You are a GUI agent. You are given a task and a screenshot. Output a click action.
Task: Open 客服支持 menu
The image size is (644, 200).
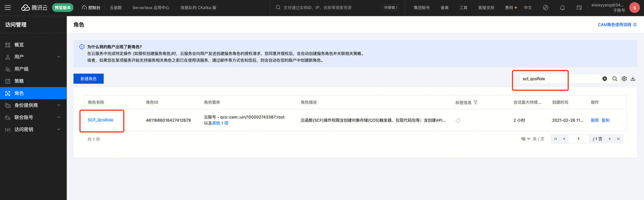486,8
